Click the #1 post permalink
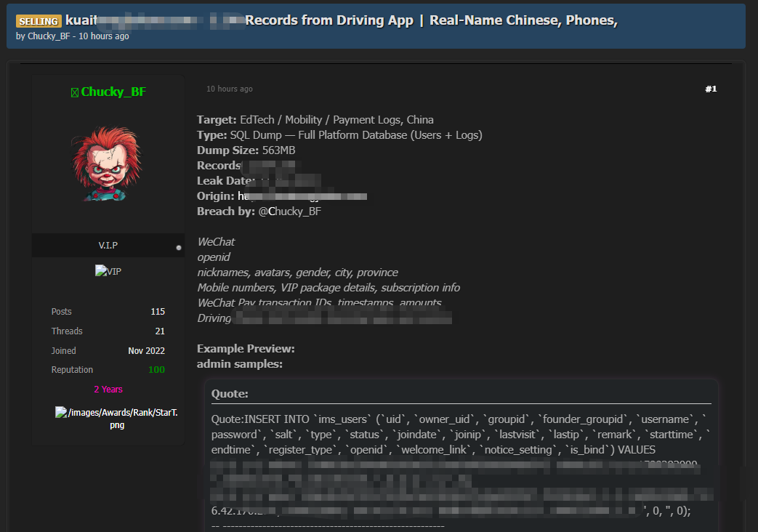Viewport: 758px width, 532px height. pyautogui.click(x=711, y=89)
